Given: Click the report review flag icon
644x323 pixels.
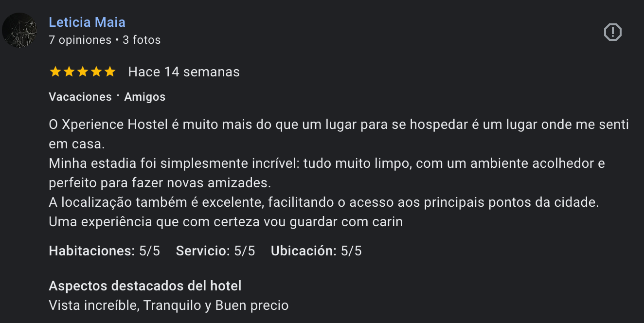Looking at the screenshot, I should [x=612, y=32].
